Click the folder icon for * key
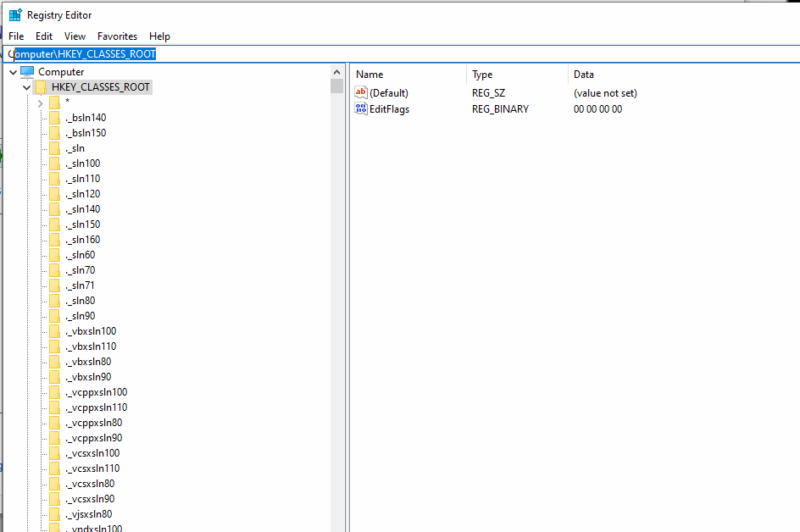The width and height of the screenshot is (800, 532). (54, 103)
